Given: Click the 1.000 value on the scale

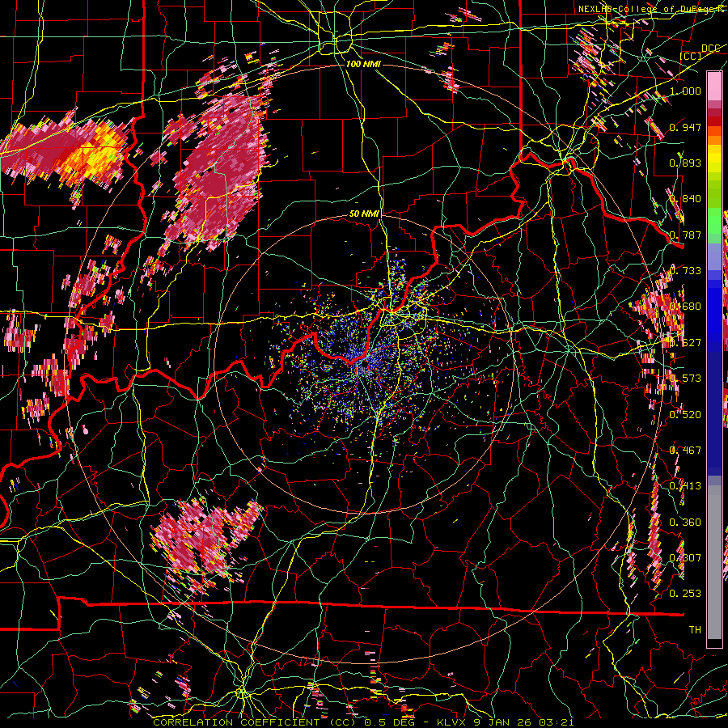Looking at the screenshot, I should [685, 91].
